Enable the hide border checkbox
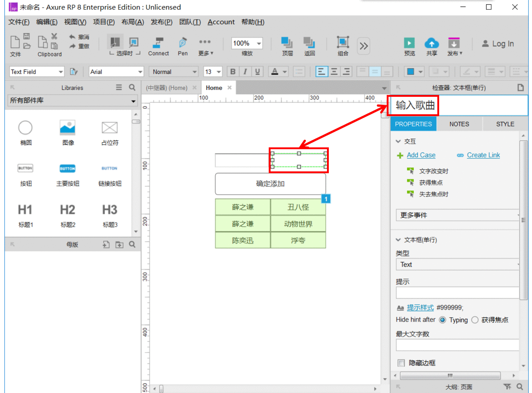Image resolution: width=532 pixels, height=393 pixels. 401,363
